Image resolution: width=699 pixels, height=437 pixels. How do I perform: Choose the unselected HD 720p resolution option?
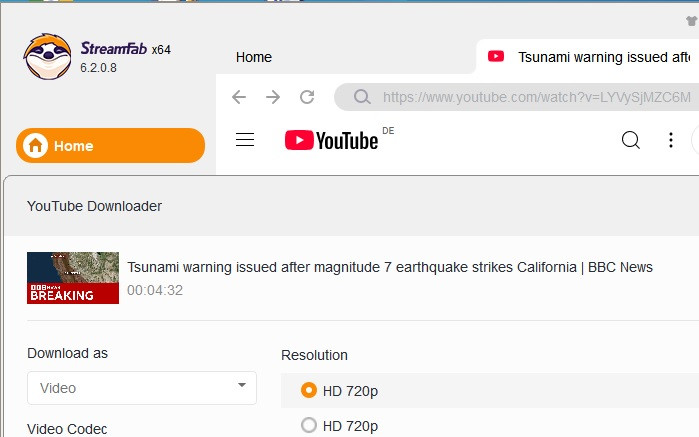click(x=309, y=425)
